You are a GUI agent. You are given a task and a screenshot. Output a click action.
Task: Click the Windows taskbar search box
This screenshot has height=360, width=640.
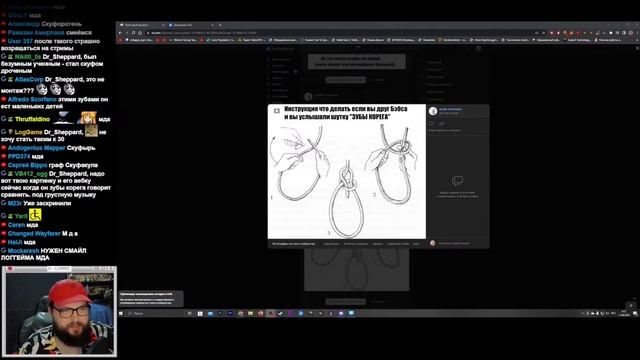(x=155, y=313)
